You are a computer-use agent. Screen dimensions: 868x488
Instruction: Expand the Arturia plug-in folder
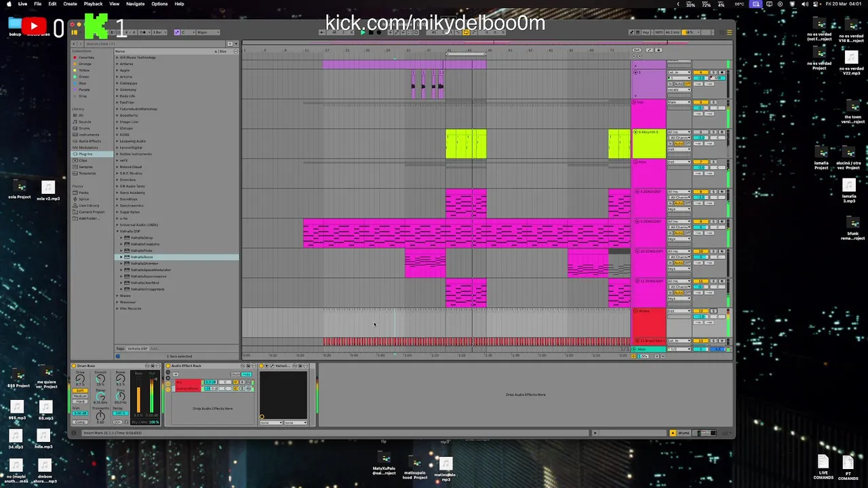click(117, 77)
